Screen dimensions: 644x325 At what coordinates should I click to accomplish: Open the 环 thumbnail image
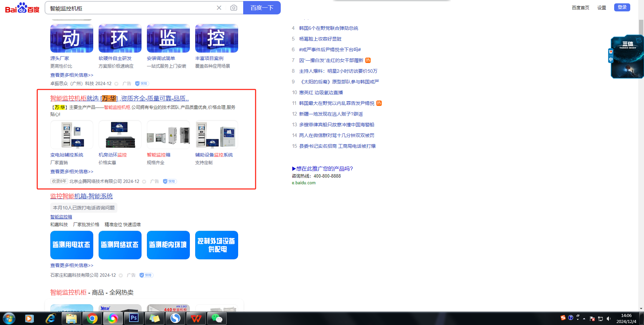click(120, 38)
